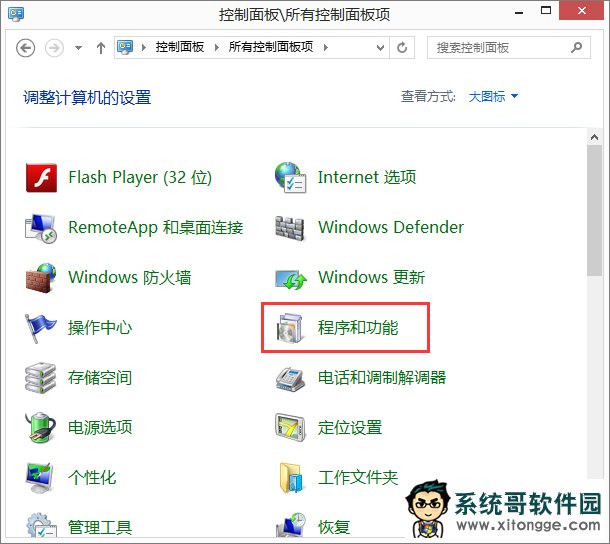Image resolution: width=610 pixels, height=544 pixels.
Task: Open the Windows 防火墙 icon
Action: [41, 278]
